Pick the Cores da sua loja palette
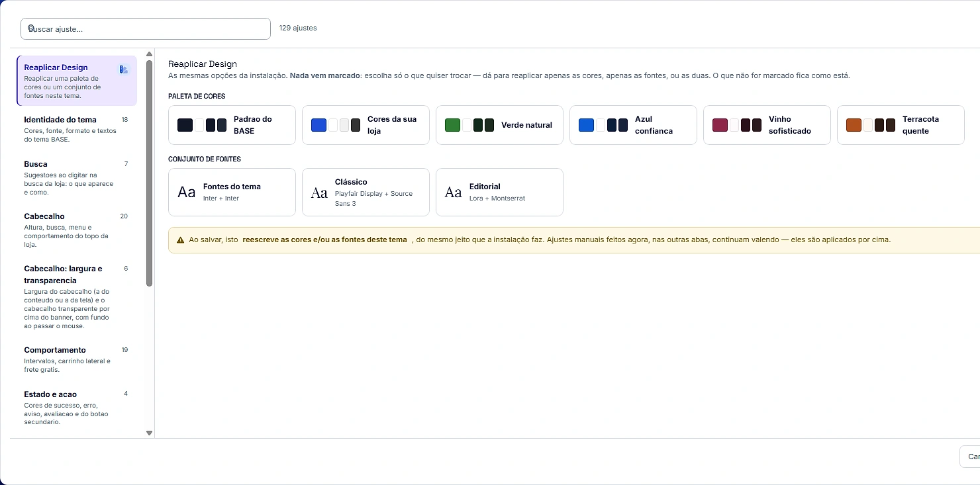Viewport: 980px width, 485px height. click(x=366, y=125)
